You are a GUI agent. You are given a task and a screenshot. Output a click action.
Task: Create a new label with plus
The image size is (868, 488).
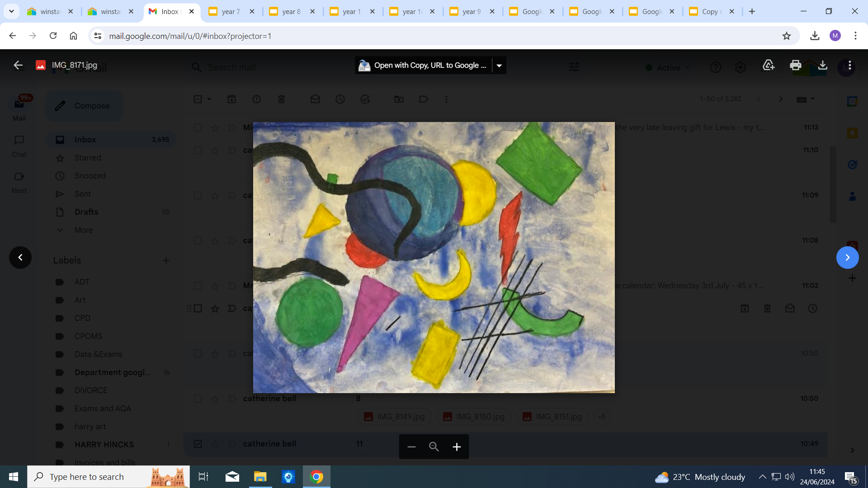166,260
